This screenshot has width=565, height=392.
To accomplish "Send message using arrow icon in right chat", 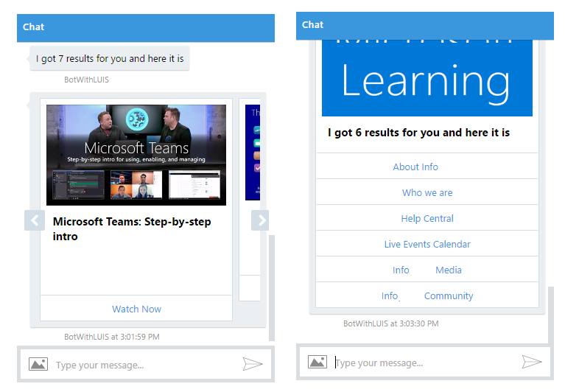I will pos(532,362).
